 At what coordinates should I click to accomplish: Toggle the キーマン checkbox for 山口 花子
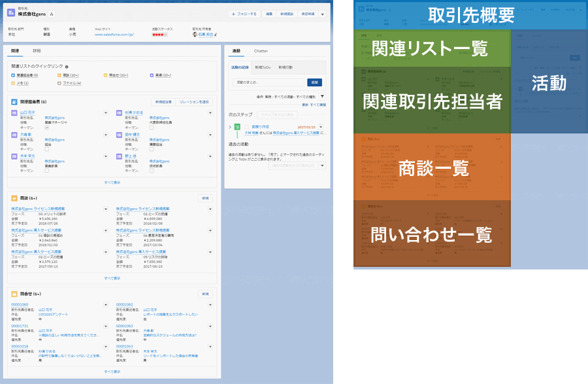pos(46,127)
